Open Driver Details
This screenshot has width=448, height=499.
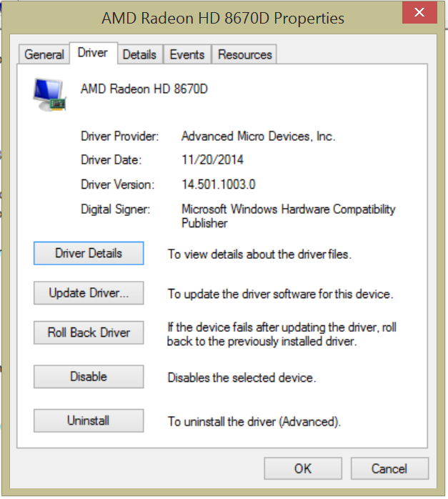[89, 253]
